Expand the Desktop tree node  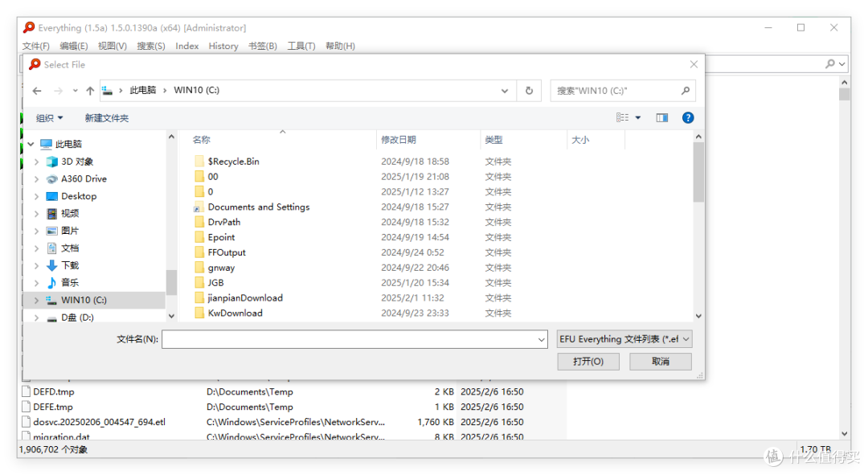[x=36, y=196]
